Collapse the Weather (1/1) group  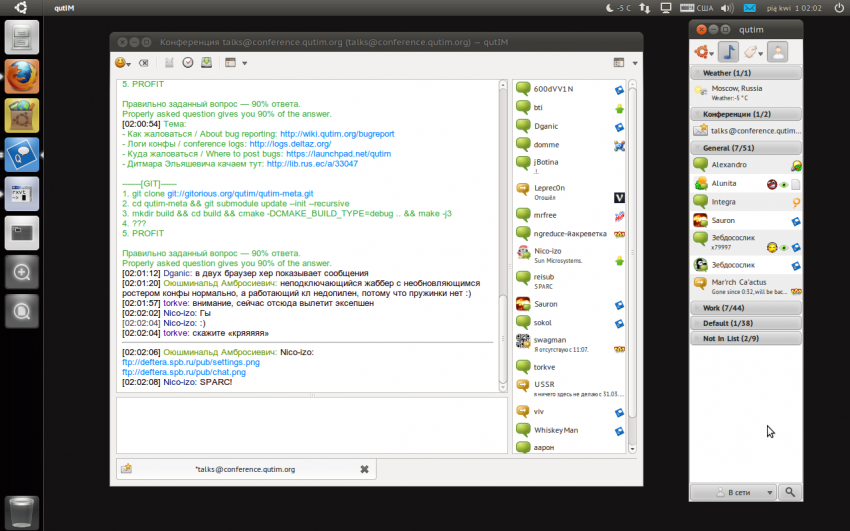(x=745, y=73)
